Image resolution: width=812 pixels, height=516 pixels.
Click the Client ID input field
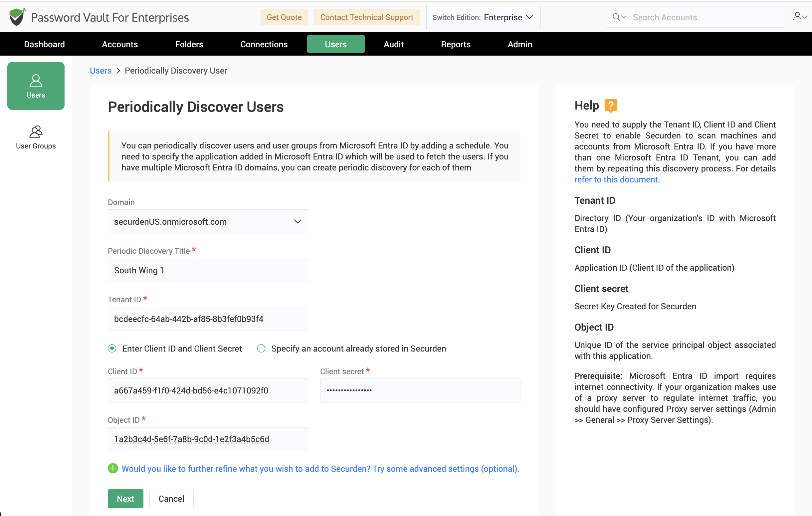click(208, 390)
